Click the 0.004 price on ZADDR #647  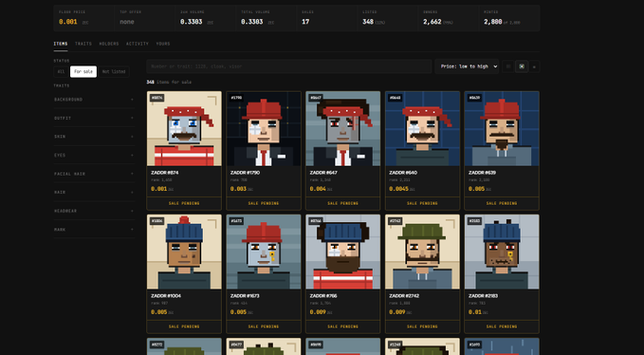pyautogui.click(x=318, y=189)
